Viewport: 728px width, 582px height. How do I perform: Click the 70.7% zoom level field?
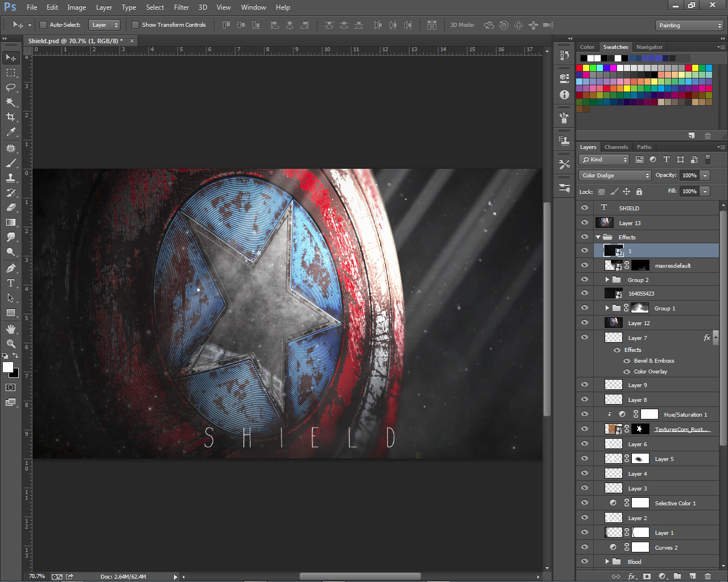pos(37,576)
